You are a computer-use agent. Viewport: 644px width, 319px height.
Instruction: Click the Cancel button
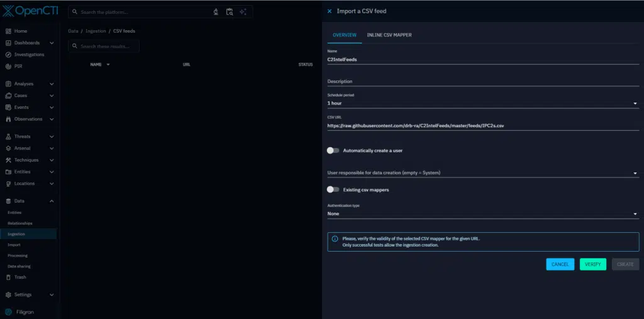tap(560, 264)
